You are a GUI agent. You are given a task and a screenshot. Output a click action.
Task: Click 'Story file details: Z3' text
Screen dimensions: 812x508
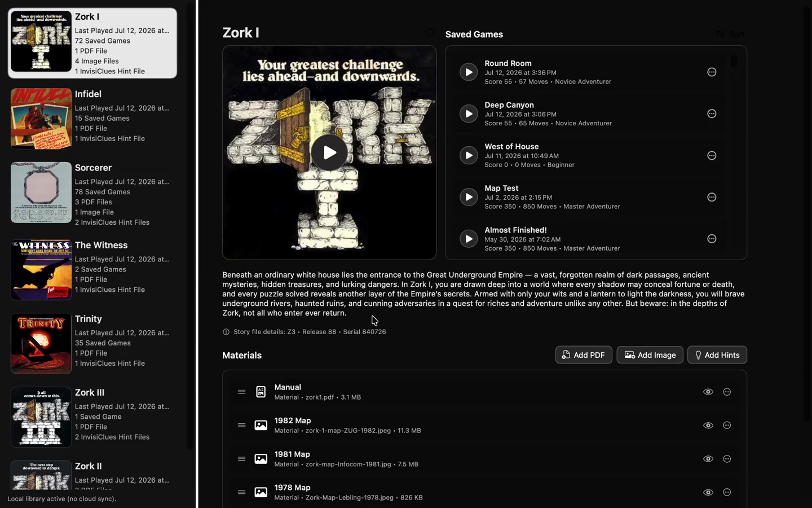pos(264,332)
